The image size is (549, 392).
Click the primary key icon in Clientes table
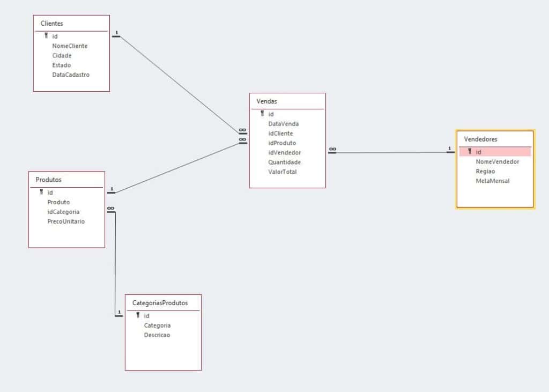[46, 36]
